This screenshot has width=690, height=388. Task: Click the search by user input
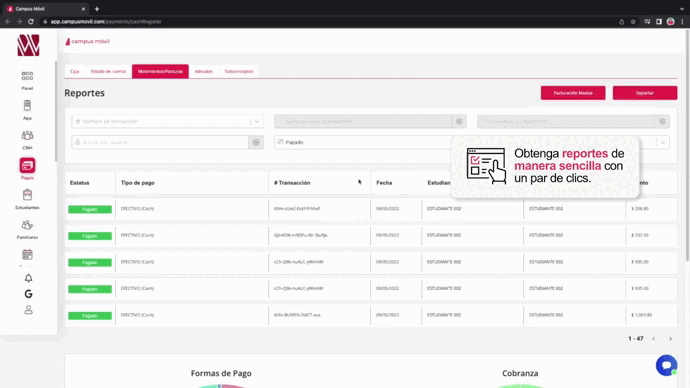point(161,142)
